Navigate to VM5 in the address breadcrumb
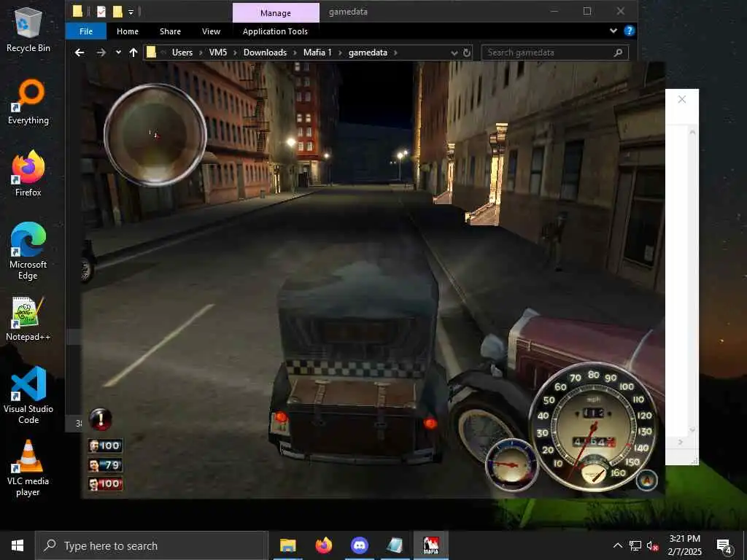Image resolution: width=747 pixels, height=560 pixels. 218,52
